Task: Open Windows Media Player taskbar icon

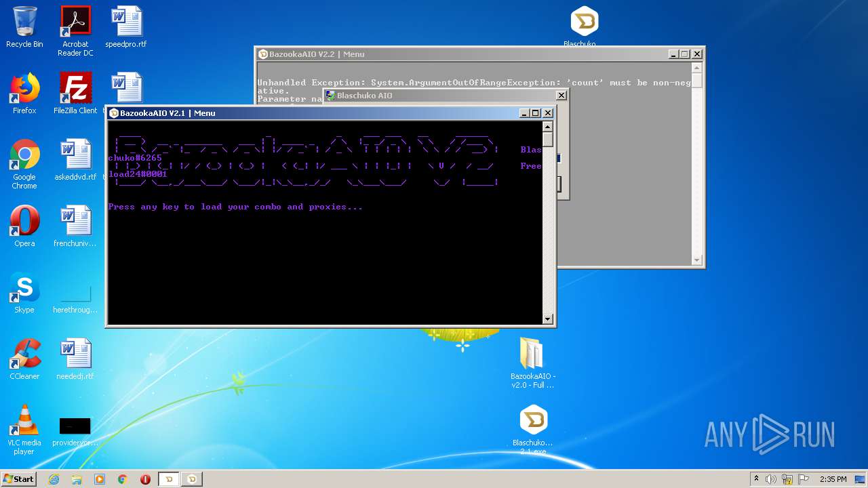Action: pyautogui.click(x=100, y=479)
